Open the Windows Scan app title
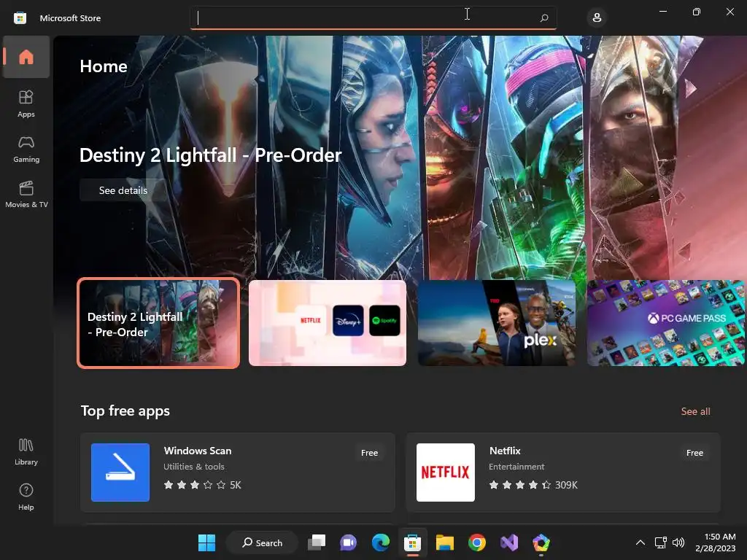Image resolution: width=747 pixels, height=560 pixels. pos(198,451)
